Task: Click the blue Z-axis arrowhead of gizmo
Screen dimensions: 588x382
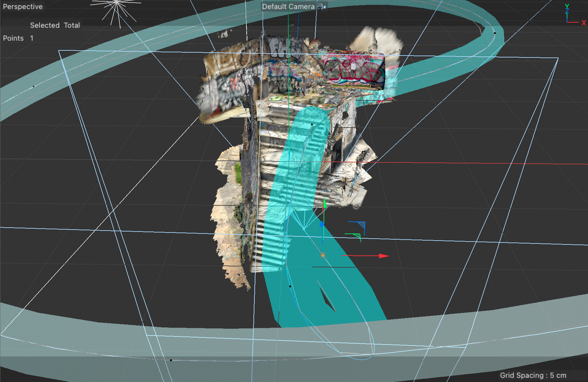Action: click(322, 224)
